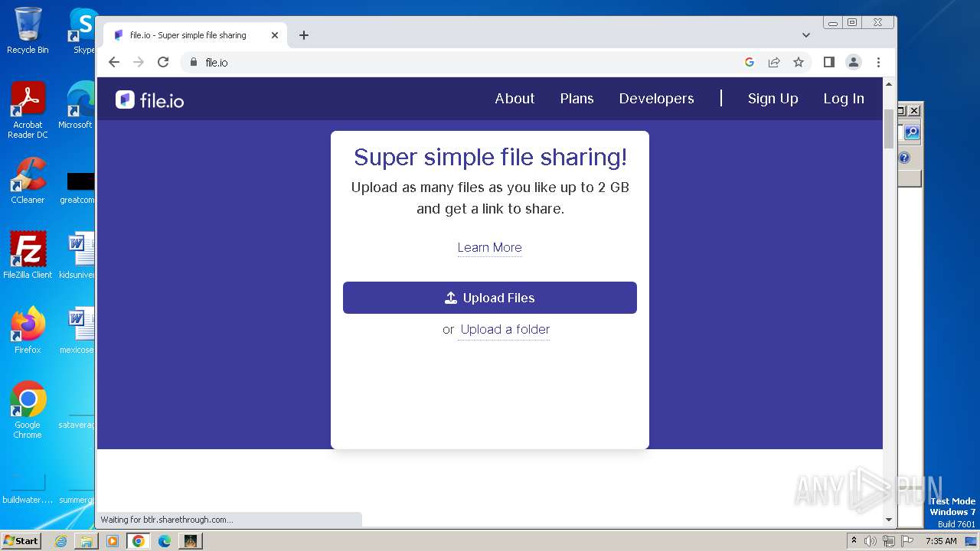Viewport: 980px width, 551px height.
Task: Open the About page
Action: (x=514, y=99)
